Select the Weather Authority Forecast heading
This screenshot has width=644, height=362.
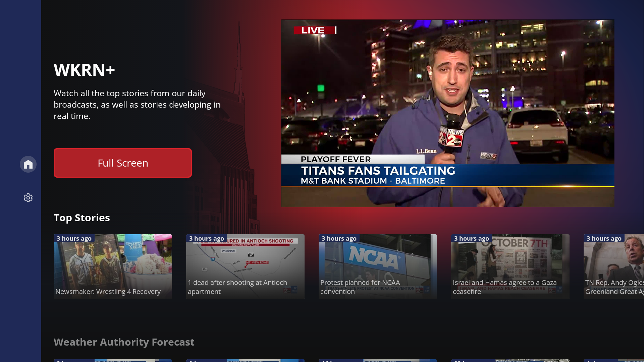[124, 342]
